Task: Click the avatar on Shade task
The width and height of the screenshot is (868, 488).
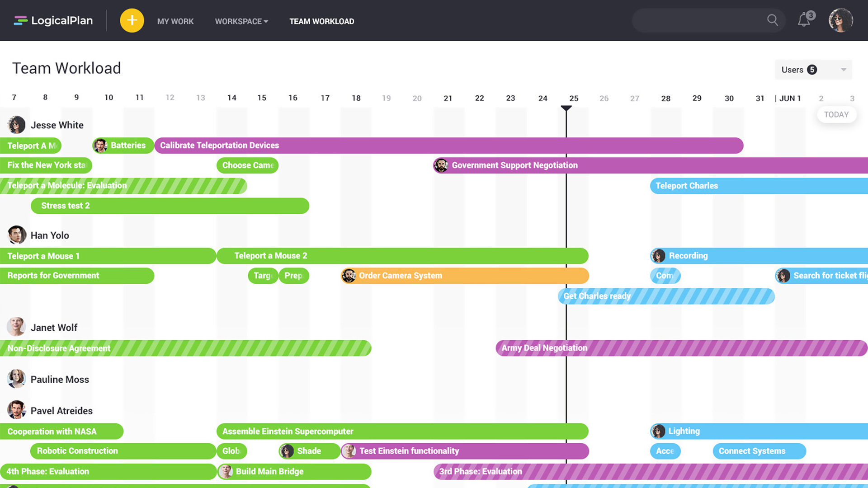Action: click(x=287, y=451)
